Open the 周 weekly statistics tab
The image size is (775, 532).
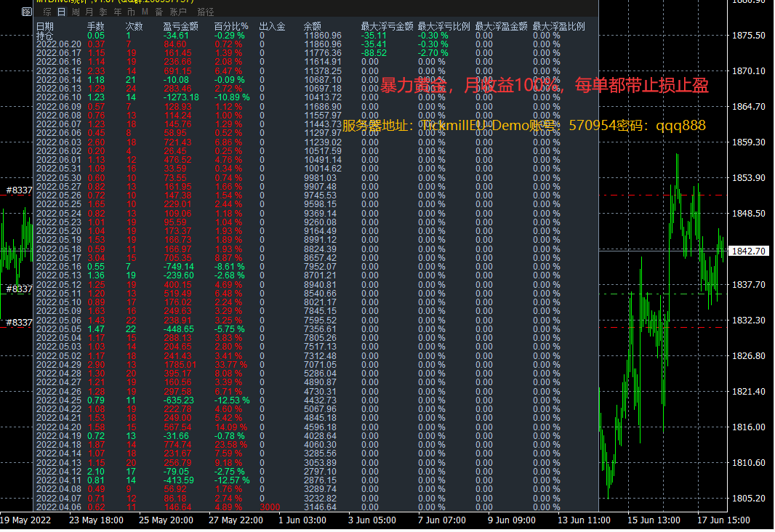click(75, 12)
